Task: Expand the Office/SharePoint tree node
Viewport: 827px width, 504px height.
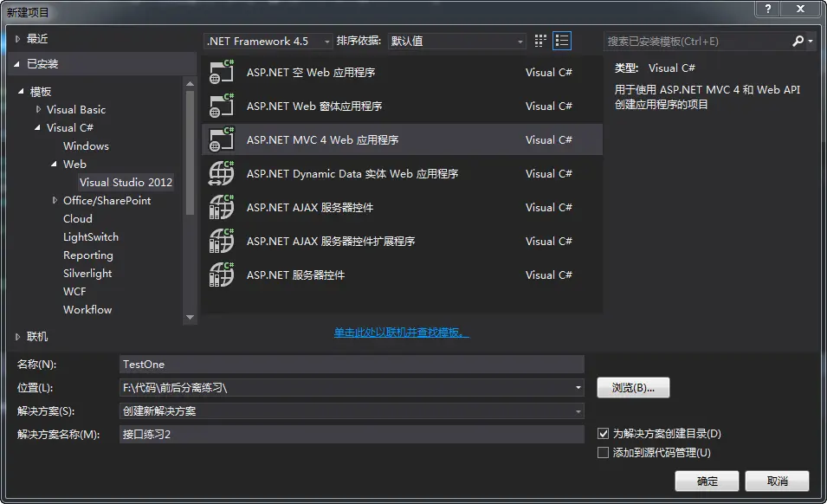Action: pos(55,200)
